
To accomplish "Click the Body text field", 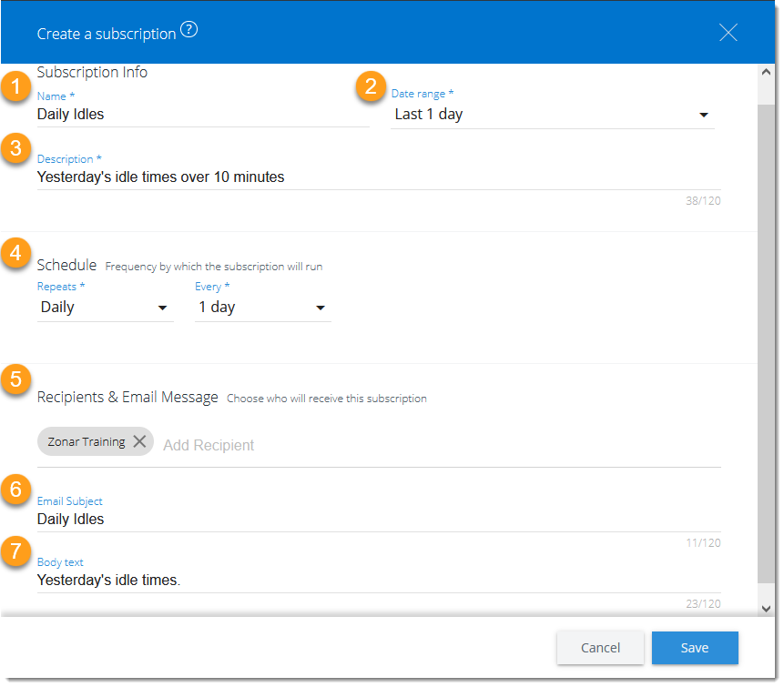I will (379, 580).
